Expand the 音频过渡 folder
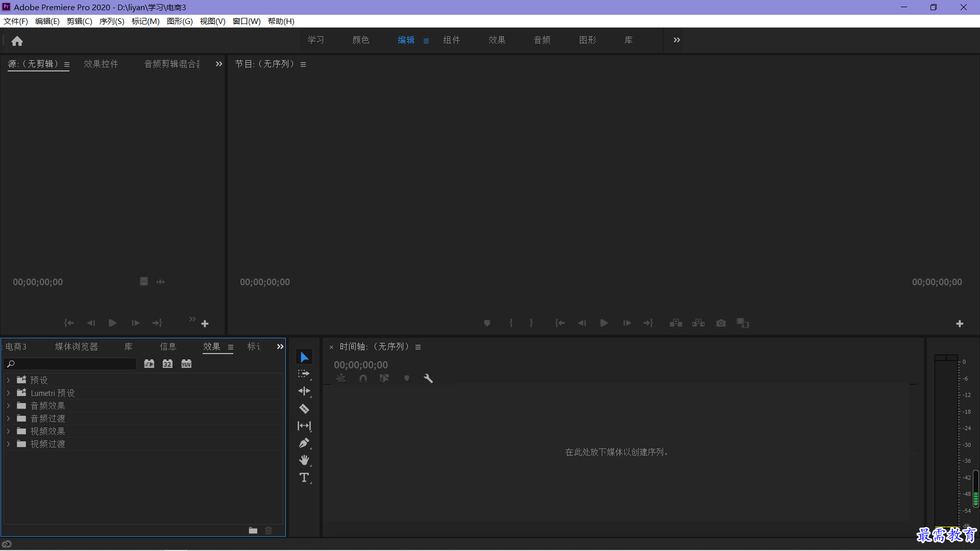This screenshot has height=551, width=980. [x=8, y=418]
